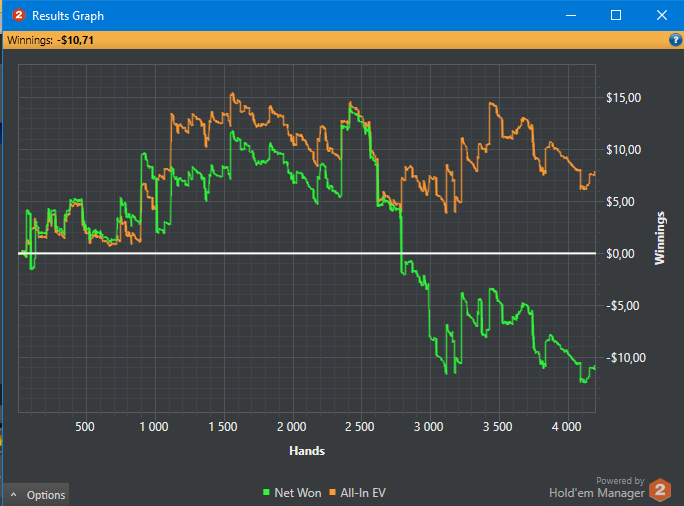684x506 pixels.
Task: Click the Hold'em Manager 2 logo at bottom right
Action: (x=660, y=490)
